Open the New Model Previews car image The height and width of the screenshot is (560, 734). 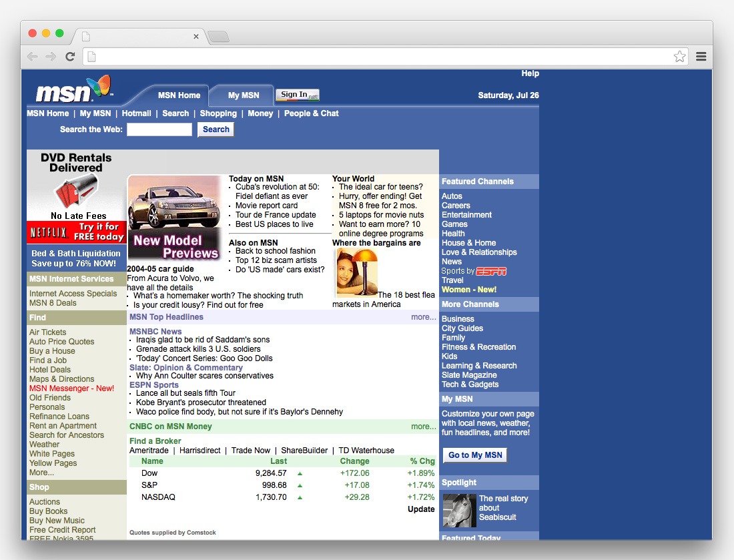click(x=173, y=217)
